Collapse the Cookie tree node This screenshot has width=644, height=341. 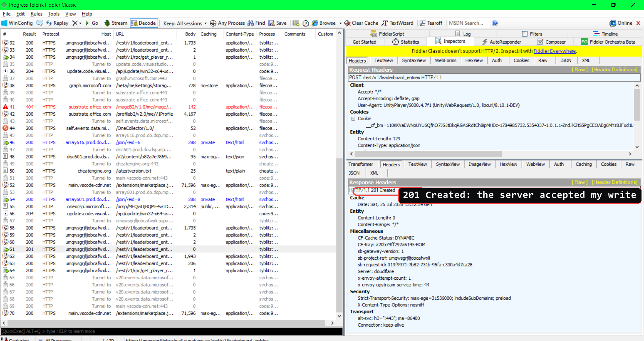click(353, 119)
